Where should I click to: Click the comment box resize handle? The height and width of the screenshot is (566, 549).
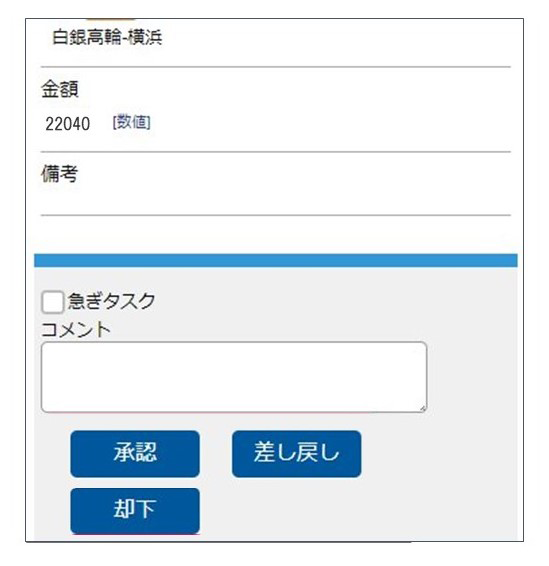tap(423, 408)
